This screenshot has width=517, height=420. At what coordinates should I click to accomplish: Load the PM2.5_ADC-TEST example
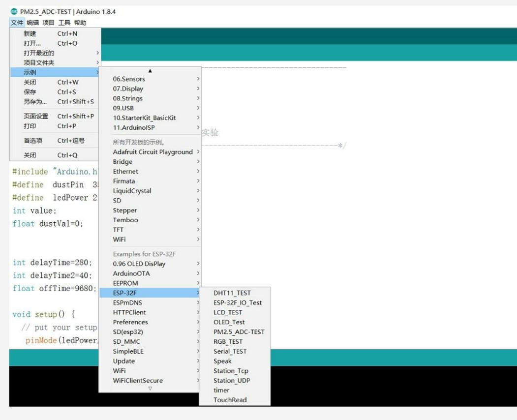(235, 331)
